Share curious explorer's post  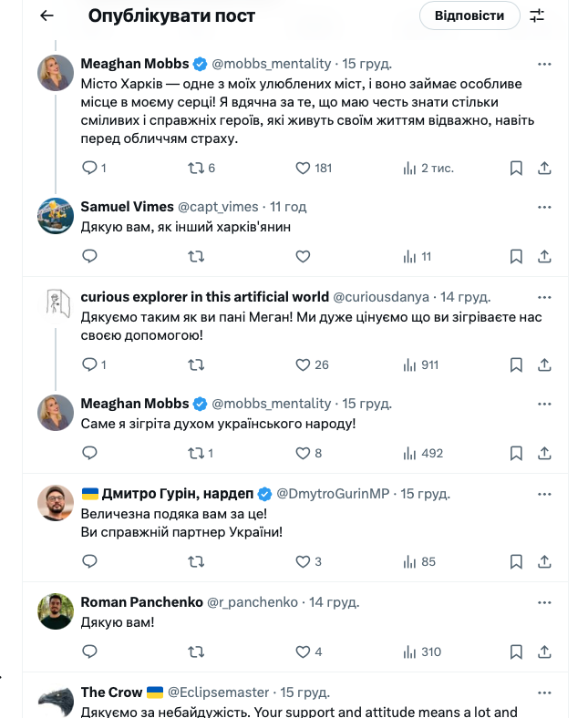pos(544,364)
